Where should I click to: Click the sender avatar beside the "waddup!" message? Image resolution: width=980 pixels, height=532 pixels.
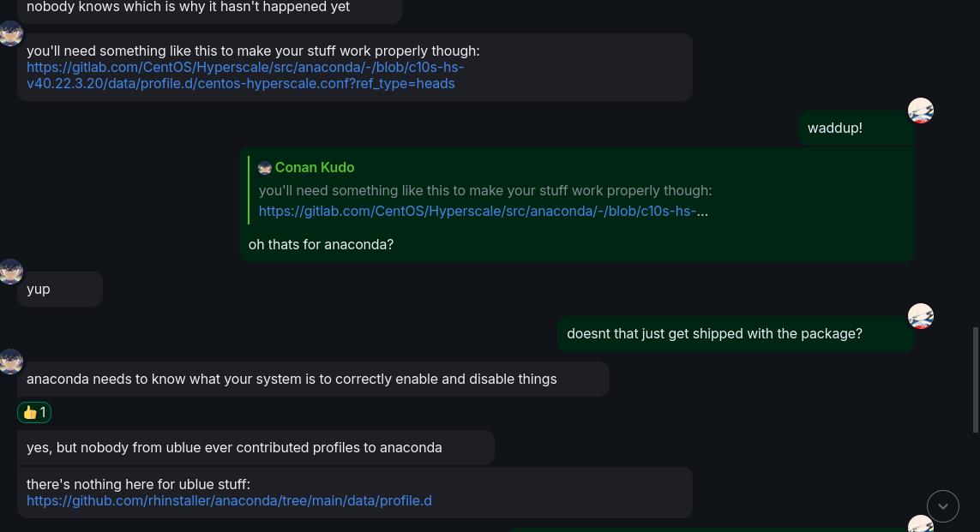coord(920,111)
